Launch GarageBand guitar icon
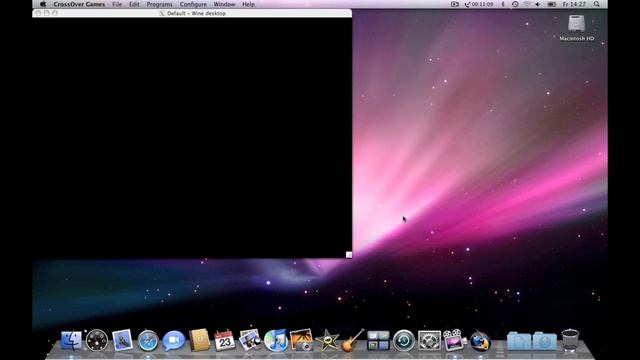Viewport: 640px width, 360px height. tap(353, 340)
